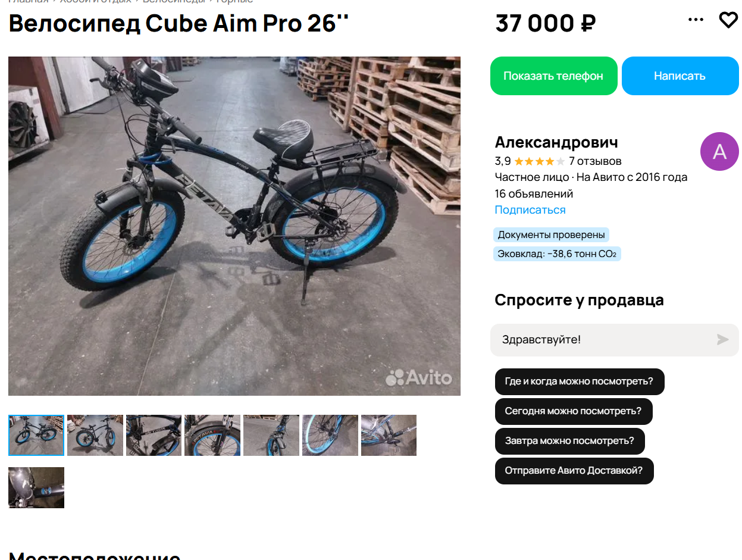Select the second bike photo thumbnail
742x560 pixels.
[95, 435]
